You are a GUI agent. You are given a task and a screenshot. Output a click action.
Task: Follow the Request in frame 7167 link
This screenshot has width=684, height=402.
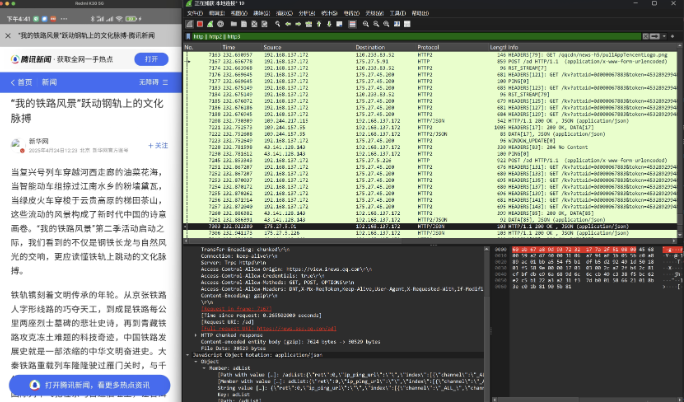click(236, 309)
